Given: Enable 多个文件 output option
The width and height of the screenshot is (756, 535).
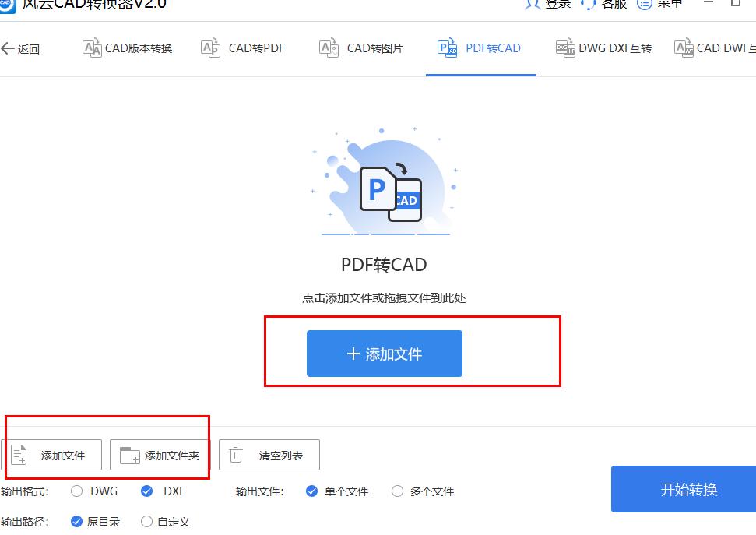Looking at the screenshot, I should pos(398,491).
